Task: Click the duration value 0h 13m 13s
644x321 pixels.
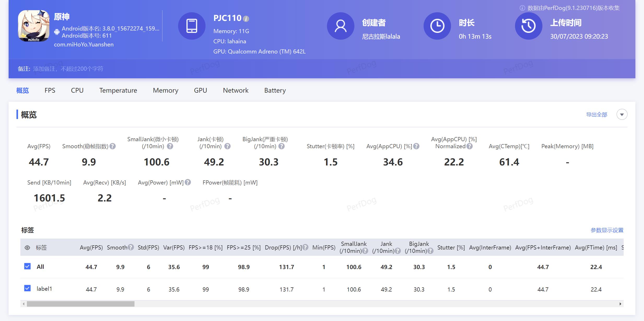Action: click(475, 37)
